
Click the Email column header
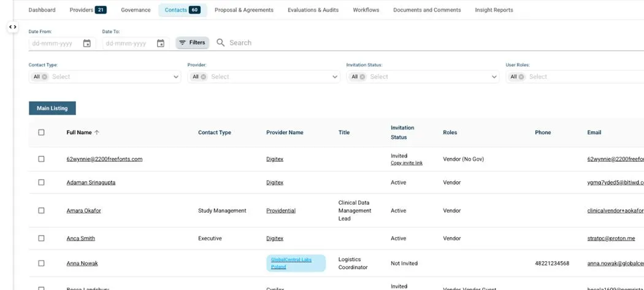point(594,132)
